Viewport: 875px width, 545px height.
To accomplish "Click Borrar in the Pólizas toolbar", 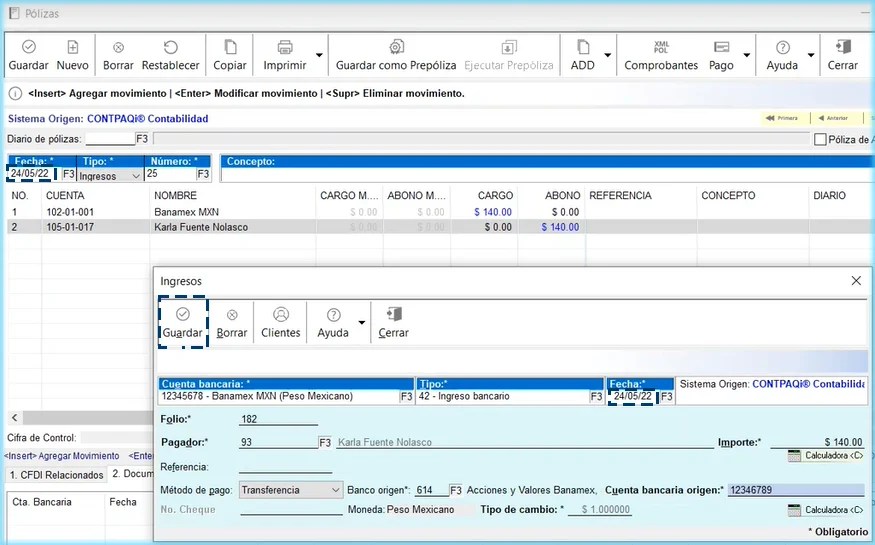I will (x=118, y=55).
